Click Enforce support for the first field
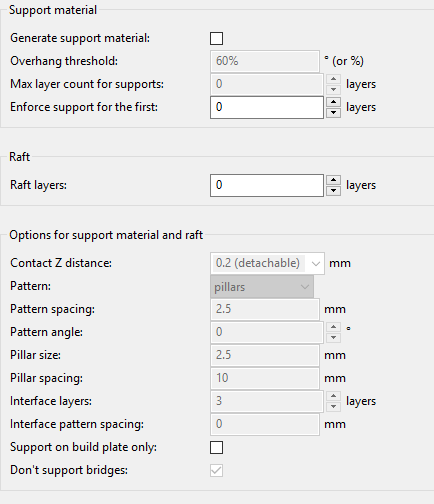Screen dimensions: 434x504 pyautogui.click(x=267, y=107)
